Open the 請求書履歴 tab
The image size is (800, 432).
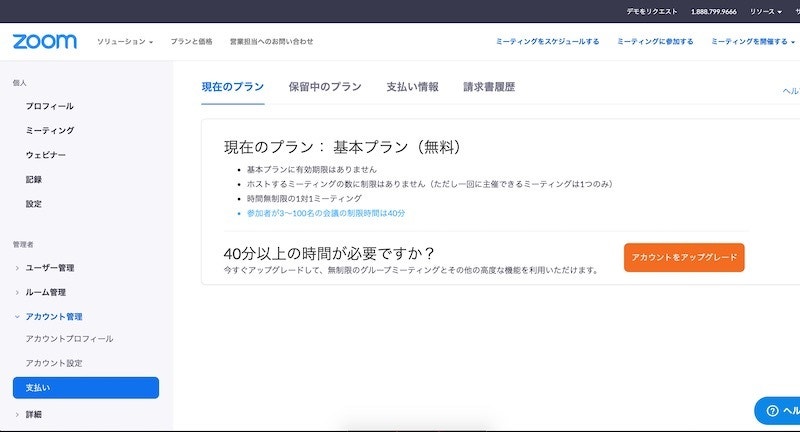click(489, 87)
